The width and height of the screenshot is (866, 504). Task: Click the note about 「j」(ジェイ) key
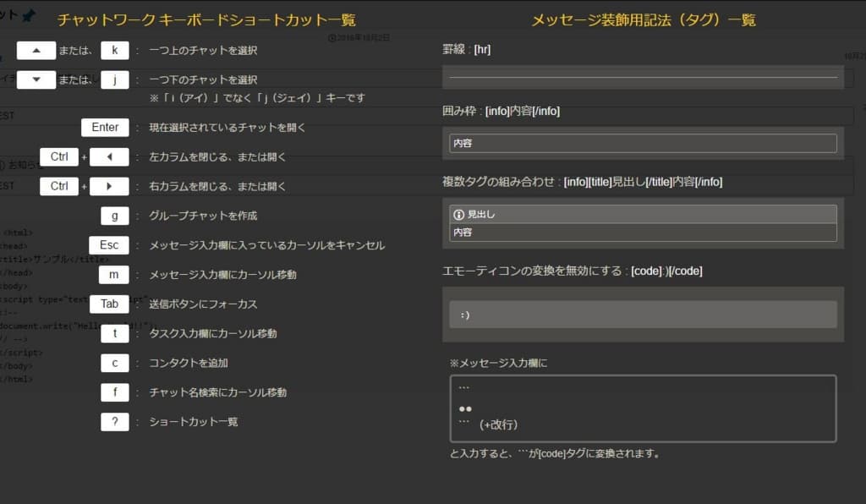[257, 98]
